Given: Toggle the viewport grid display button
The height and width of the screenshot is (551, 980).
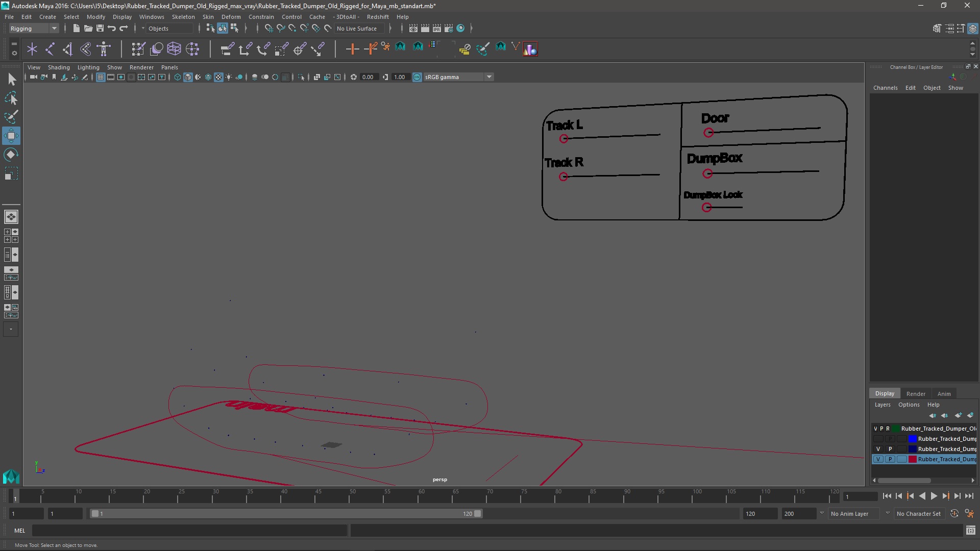Looking at the screenshot, I should pos(101,77).
